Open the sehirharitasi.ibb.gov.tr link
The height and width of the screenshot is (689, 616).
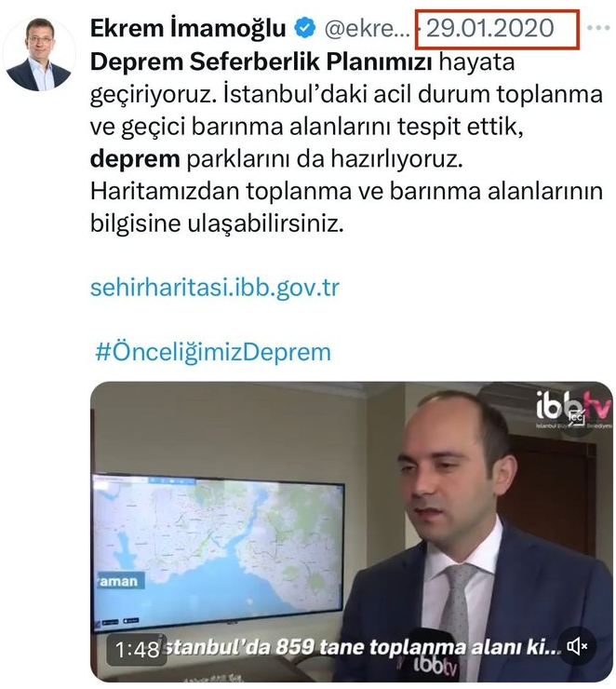pos(215,288)
